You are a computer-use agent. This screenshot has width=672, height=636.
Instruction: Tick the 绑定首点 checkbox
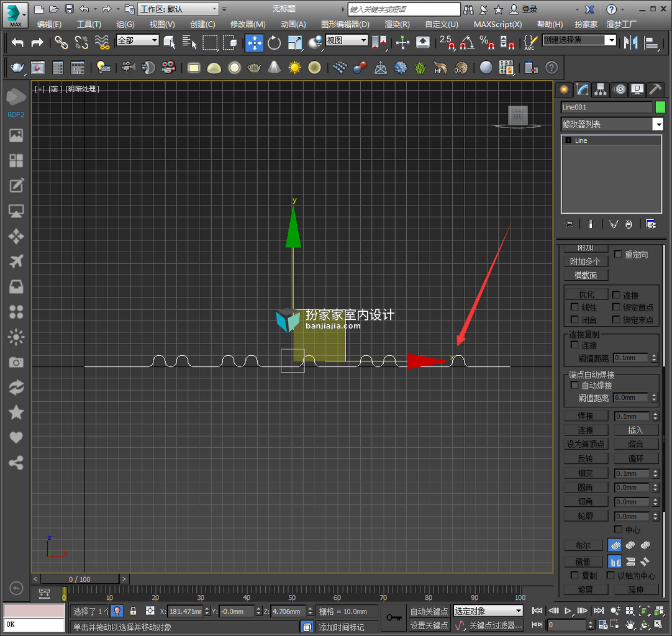point(616,307)
